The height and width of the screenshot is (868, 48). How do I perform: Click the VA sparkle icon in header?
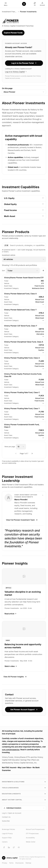34,3
